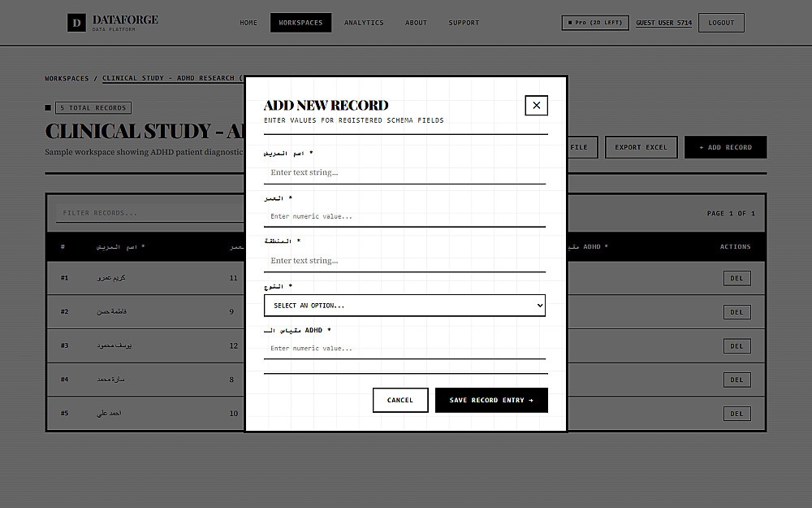Close the Add New Record dialog

click(536, 105)
